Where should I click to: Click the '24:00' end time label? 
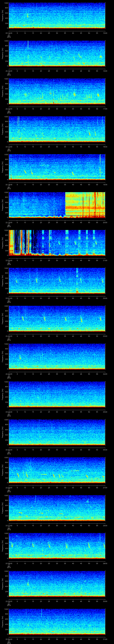click(105, 374)
